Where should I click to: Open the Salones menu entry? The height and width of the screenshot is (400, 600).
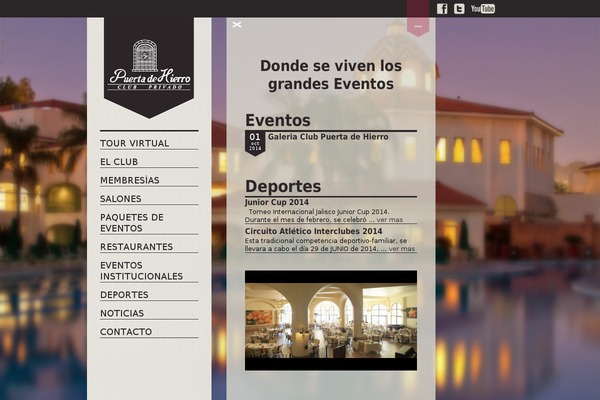pos(121,199)
